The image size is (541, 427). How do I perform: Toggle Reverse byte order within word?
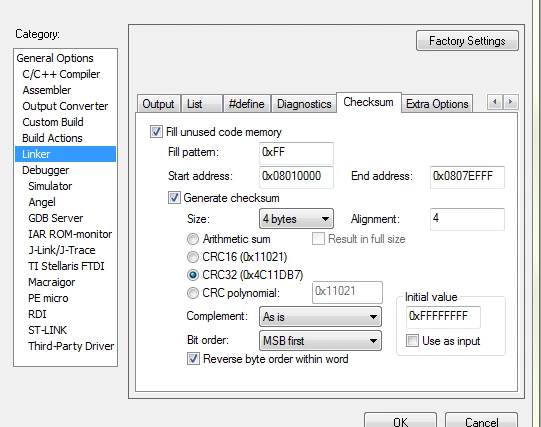193,359
